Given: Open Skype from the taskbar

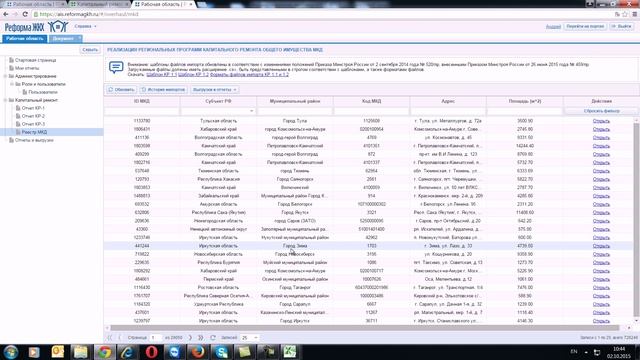Looking at the screenshot, I should point(221,352).
